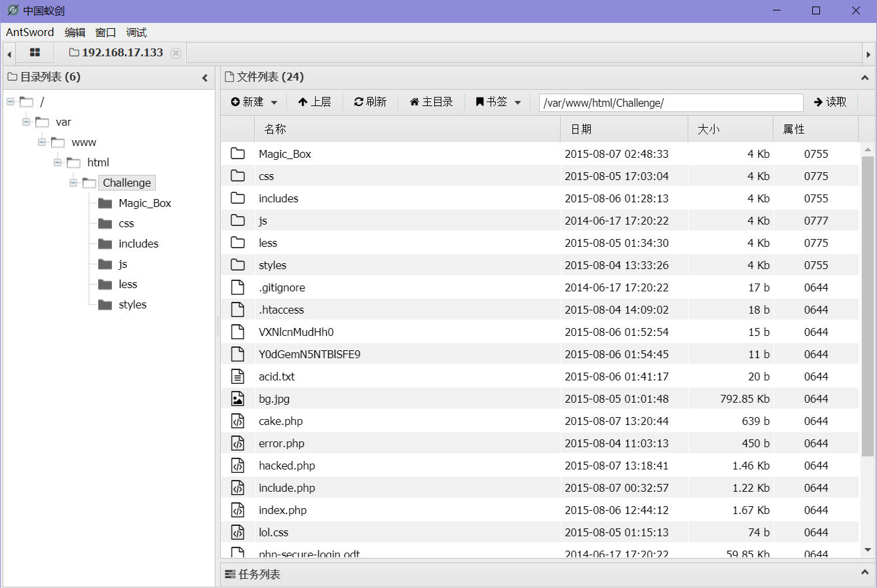Viewport: 877px width, 588px height.
Task: Select Challenge in the directory tree
Action: (127, 183)
